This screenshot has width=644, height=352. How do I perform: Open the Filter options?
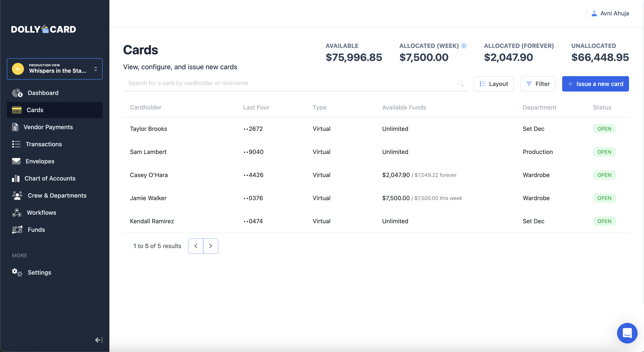click(x=538, y=84)
